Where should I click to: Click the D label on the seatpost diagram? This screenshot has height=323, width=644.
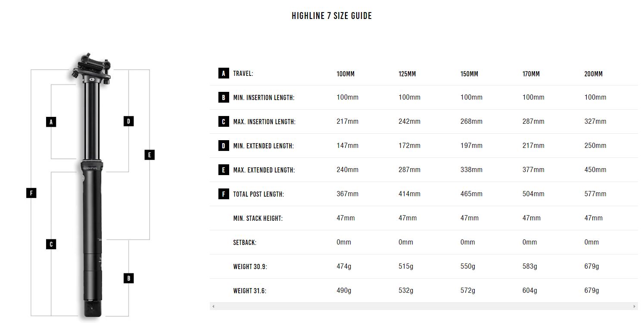pos(128,121)
